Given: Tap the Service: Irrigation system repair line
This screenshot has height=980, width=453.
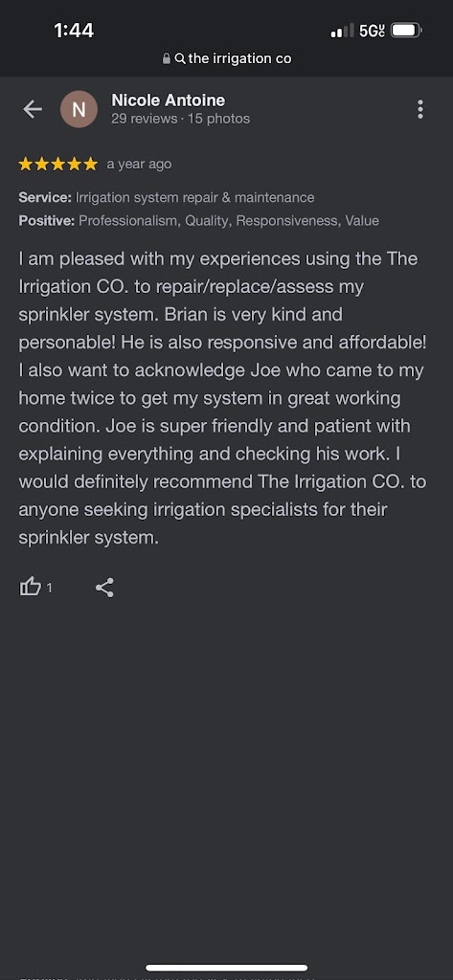Looking at the screenshot, I should [167, 197].
